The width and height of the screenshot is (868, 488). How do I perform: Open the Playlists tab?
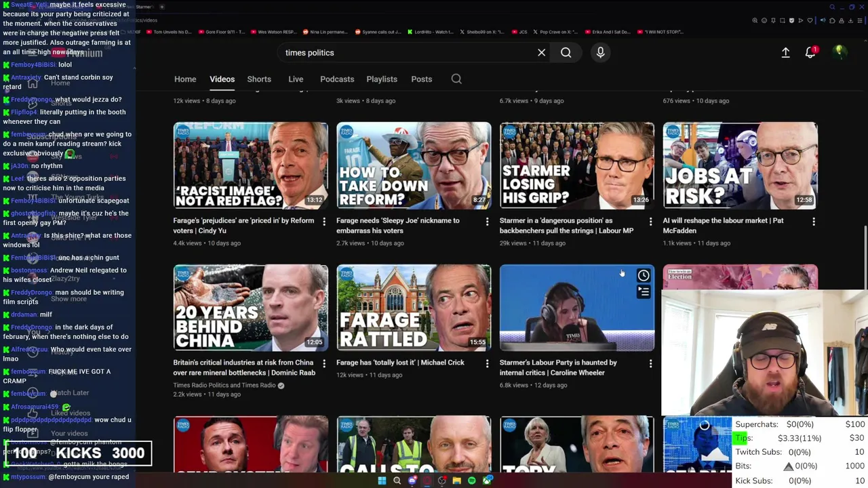point(382,79)
